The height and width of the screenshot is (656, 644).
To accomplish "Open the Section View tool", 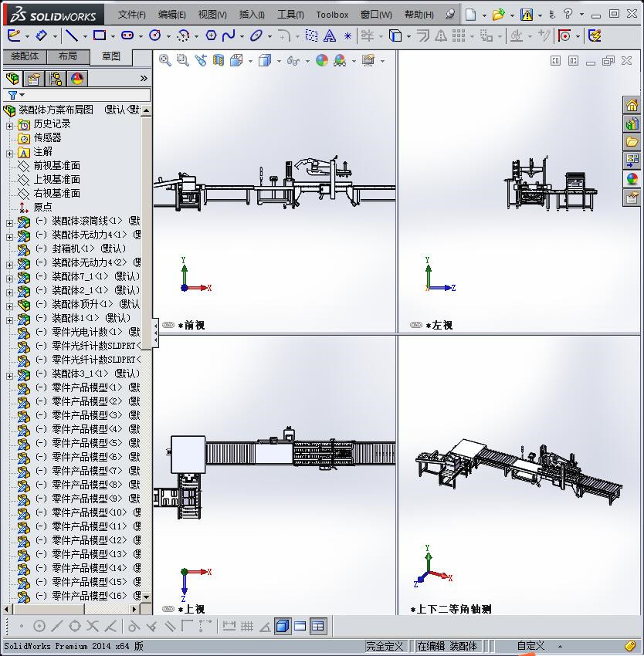I will click(x=219, y=60).
